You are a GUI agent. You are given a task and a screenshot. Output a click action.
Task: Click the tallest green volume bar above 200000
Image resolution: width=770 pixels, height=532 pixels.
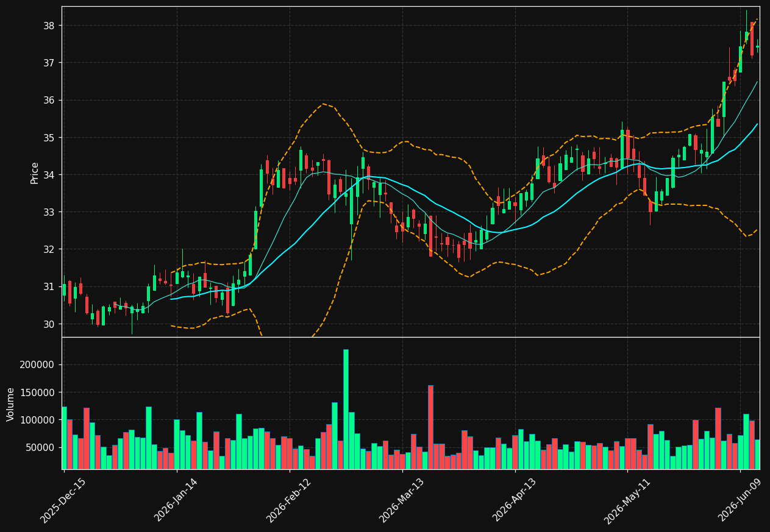pos(346,409)
